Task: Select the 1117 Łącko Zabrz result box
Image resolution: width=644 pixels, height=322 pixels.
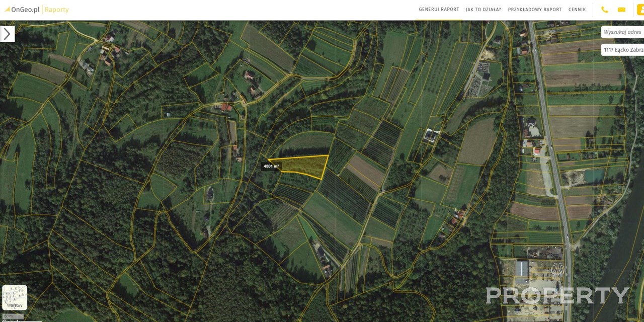Action: coord(623,50)
